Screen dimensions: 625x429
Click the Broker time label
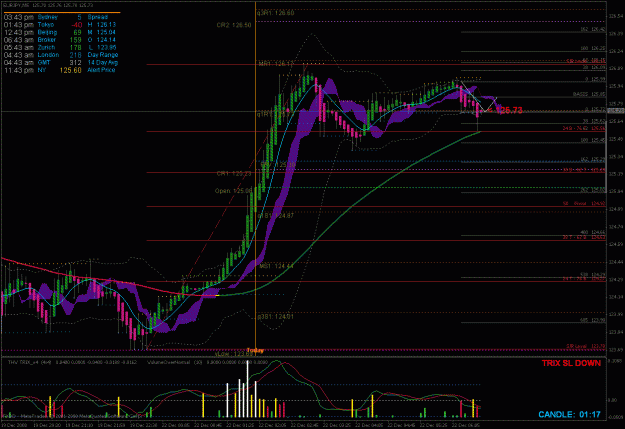tap(47, 40)
